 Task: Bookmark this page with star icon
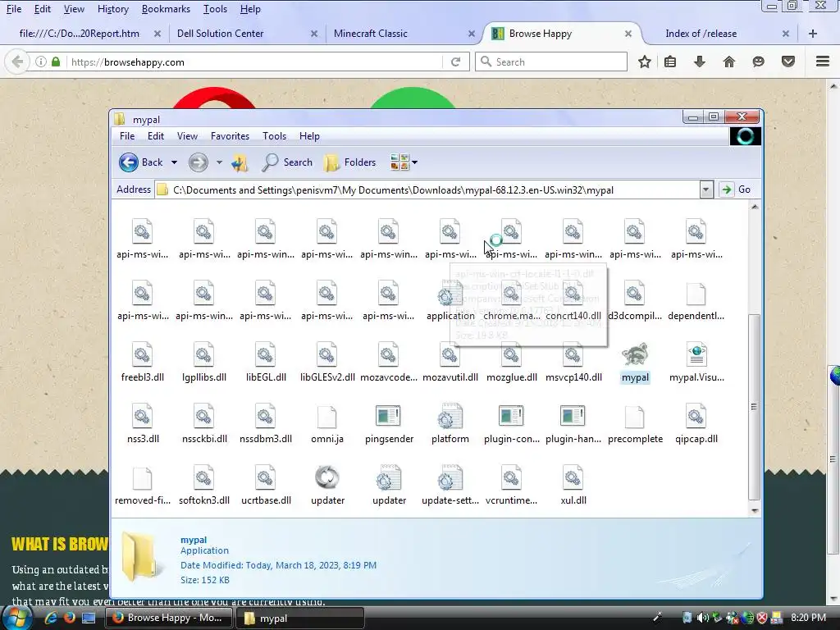pyautogui.click(x=645, y=62)
